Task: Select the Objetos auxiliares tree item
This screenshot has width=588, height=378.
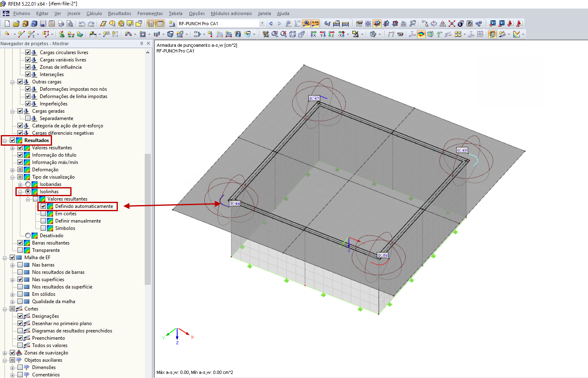Action: point(43,360)
